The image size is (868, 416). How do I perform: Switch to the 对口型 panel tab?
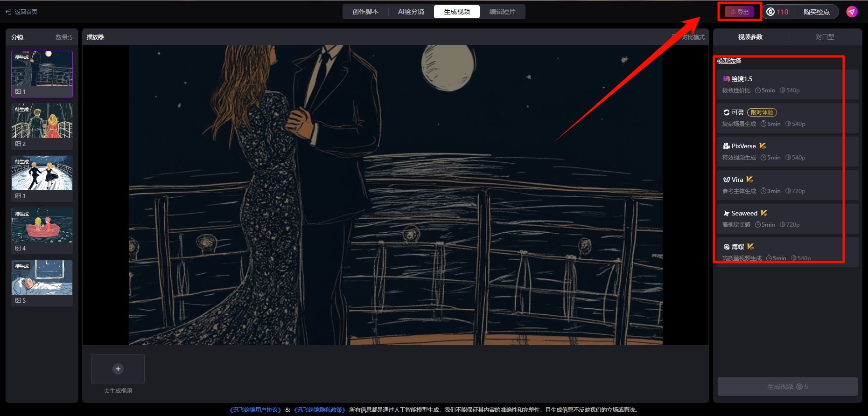point(825,37)
